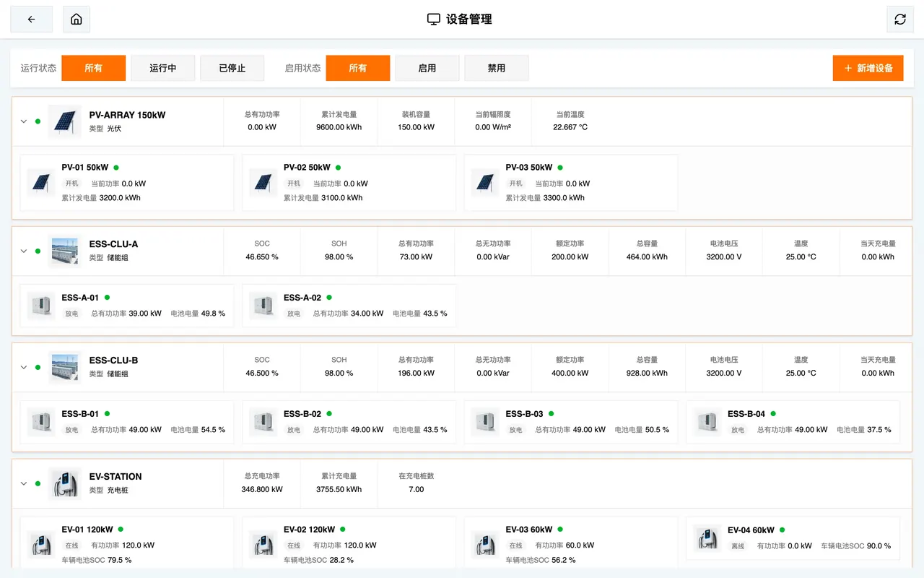Screen dimensions: 924x578
Task: Open the PV-01 50kW device card
Action: (127, 183)
